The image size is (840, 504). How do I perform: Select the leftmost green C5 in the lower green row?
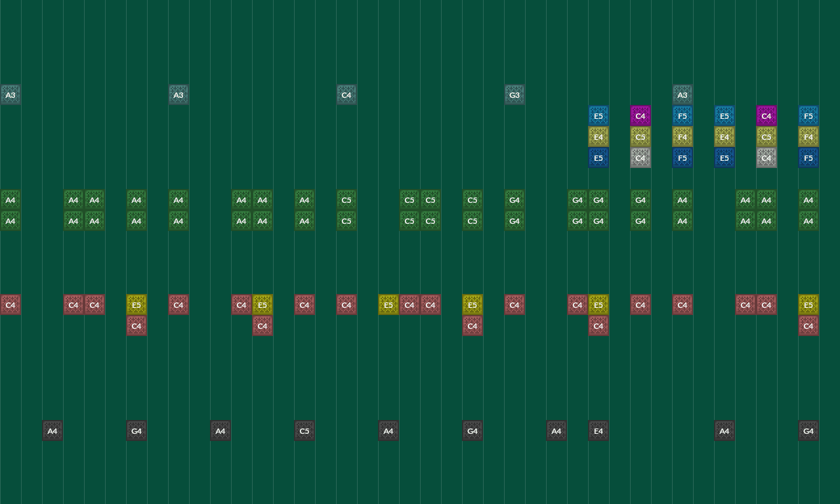click(x=346, y=220)
